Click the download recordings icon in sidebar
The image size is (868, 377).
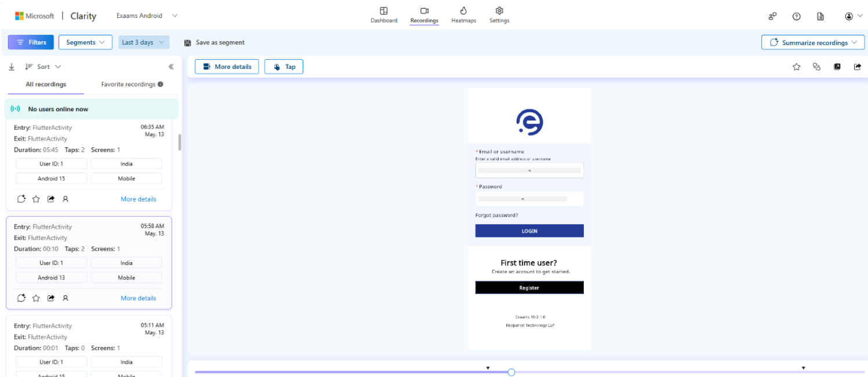click(x=11, y=66)
